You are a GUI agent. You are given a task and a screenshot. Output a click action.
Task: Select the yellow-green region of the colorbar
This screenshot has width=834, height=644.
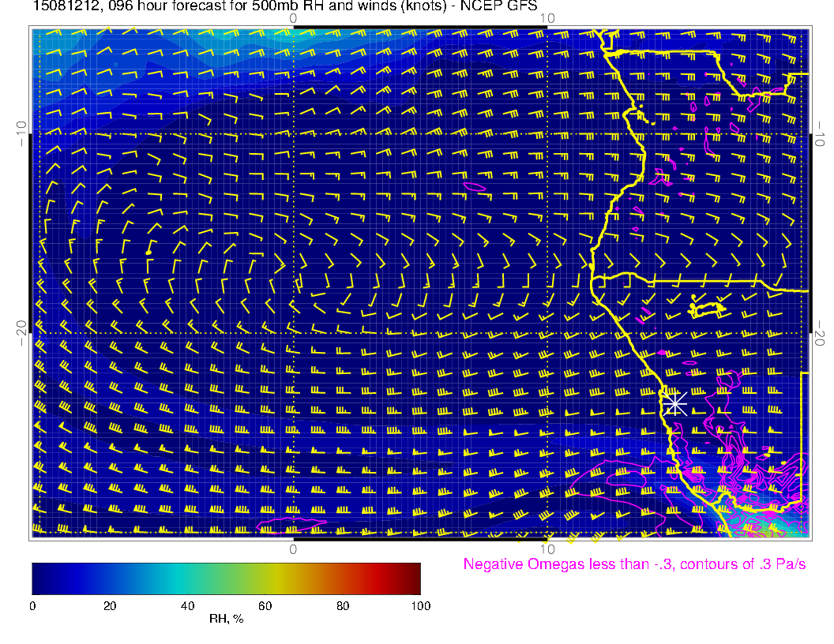265,578
